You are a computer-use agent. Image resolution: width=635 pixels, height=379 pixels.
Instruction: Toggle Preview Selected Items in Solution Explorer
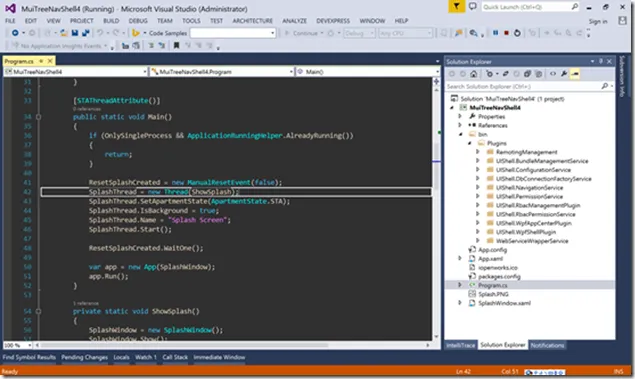click(575, 74)
